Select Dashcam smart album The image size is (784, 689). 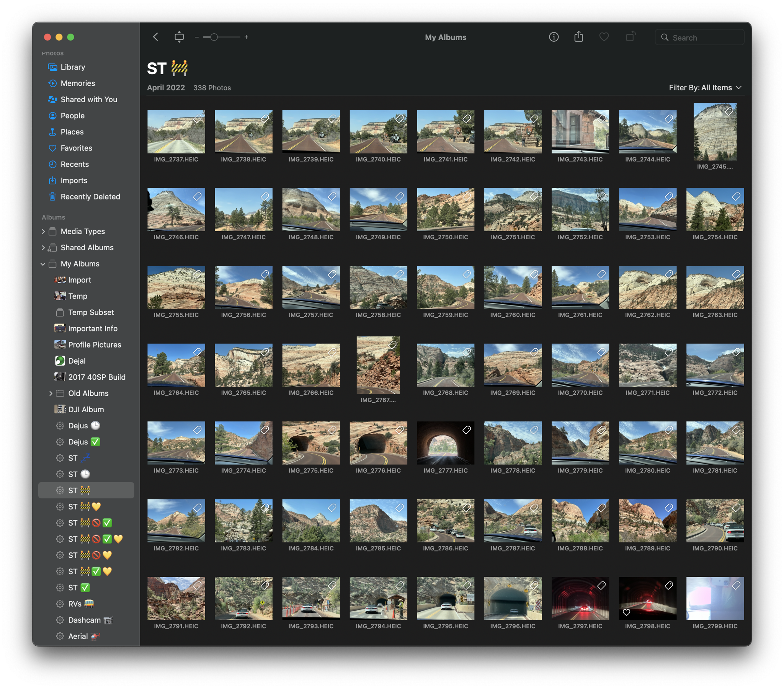click(86, 620)
